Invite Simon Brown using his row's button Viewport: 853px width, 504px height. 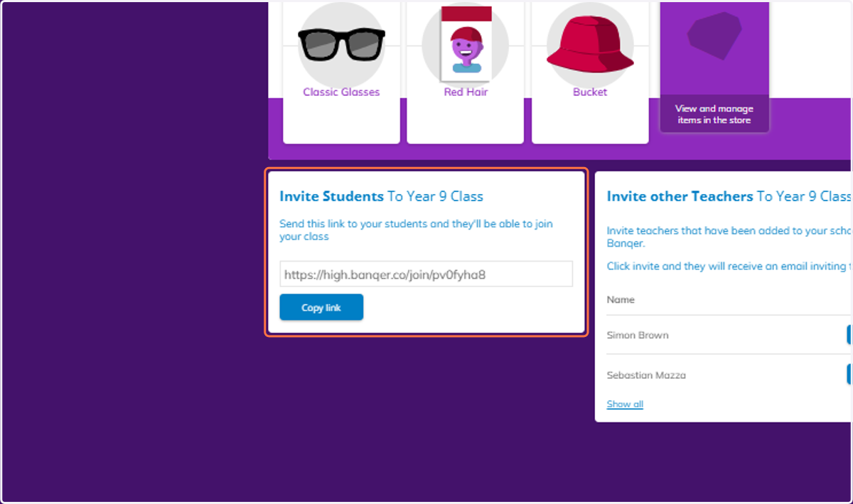pos(849,335)
